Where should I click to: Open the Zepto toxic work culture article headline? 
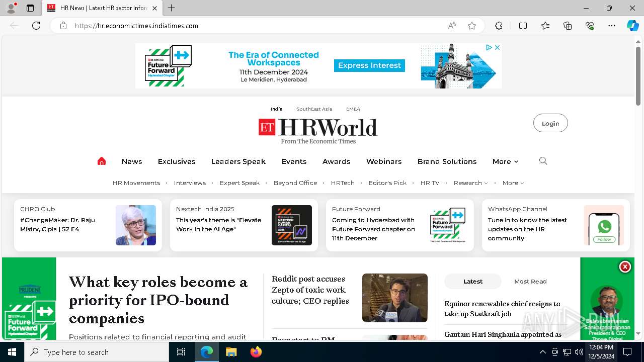310,290
